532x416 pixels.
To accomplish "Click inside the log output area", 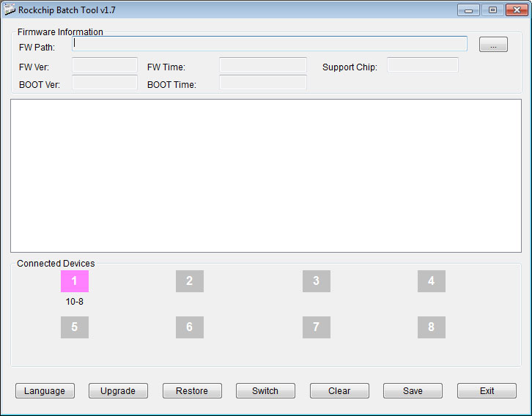I will [266, 176].
